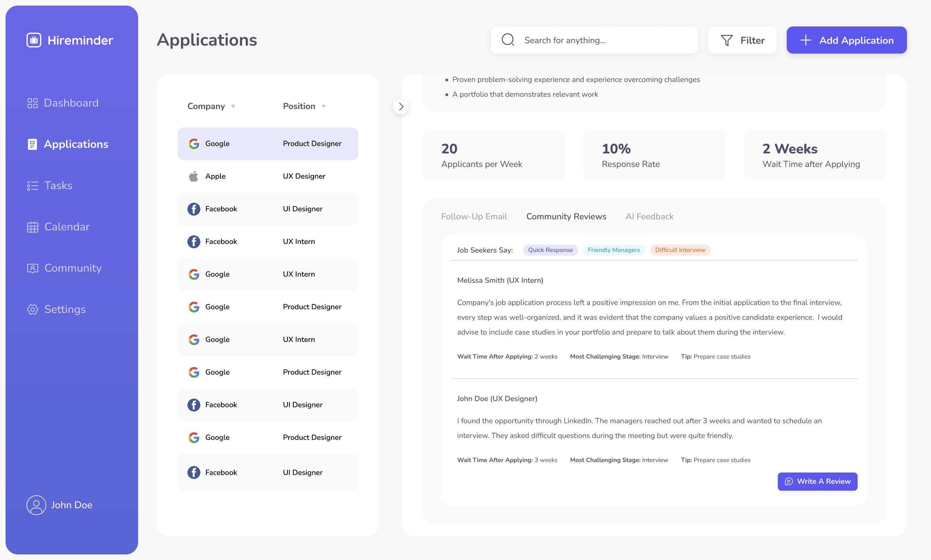Switch to the Follow-Up Email tab
Viewport: 931px width, 560px height.
coord(474,217)
